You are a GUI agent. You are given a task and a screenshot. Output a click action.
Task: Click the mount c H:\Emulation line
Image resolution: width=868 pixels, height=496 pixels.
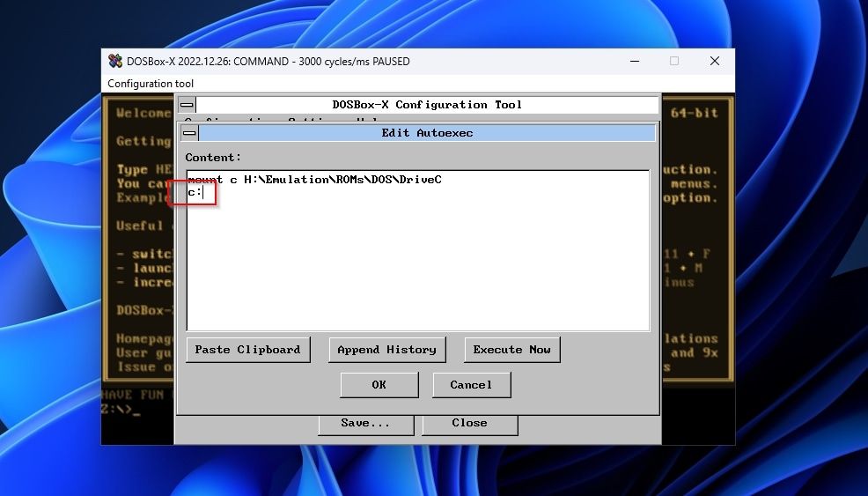tap(314, 180)
